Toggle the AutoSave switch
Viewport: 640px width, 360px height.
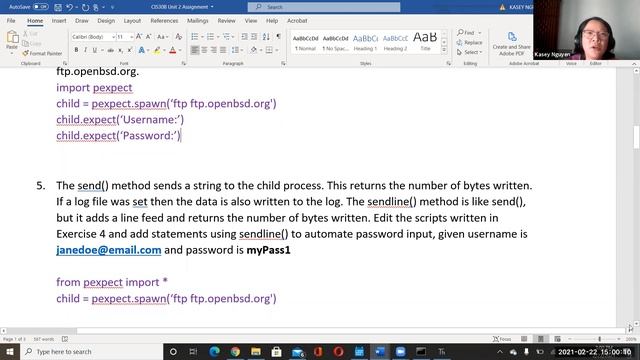[40, 7]
